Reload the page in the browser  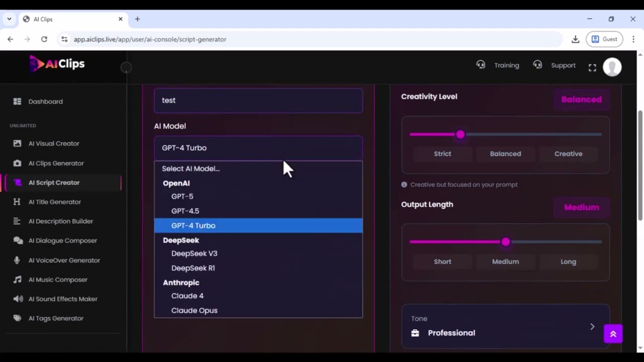coord(44,39)
